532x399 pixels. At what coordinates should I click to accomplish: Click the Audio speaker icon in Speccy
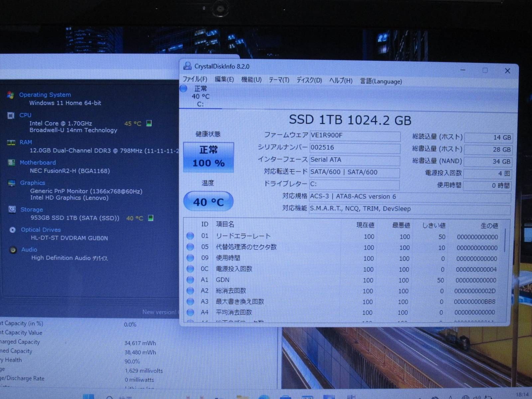click(x=13, y=250)
